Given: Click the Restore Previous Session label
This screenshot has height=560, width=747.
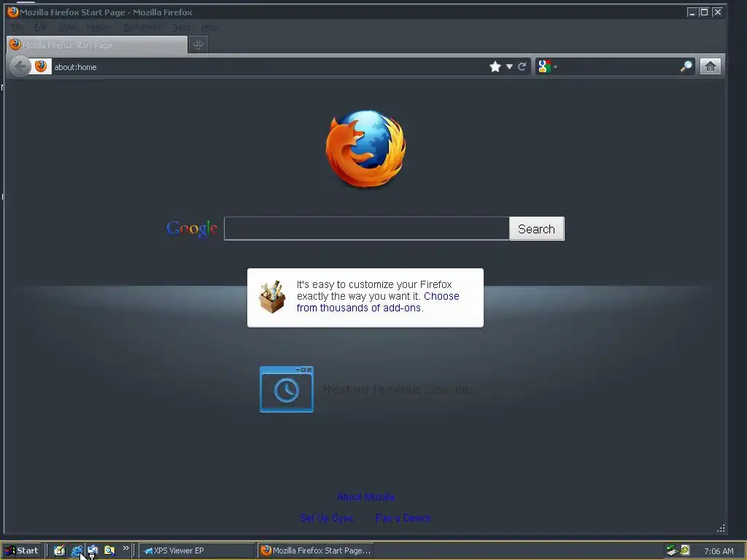Looking at the screenshot, I should coord(396,389).
